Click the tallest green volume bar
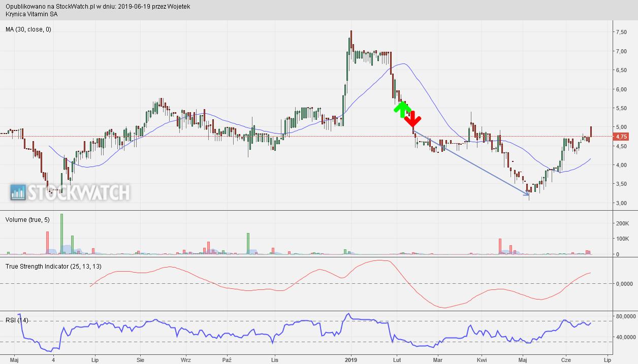638x364 pixels. (x=61, y=234)
